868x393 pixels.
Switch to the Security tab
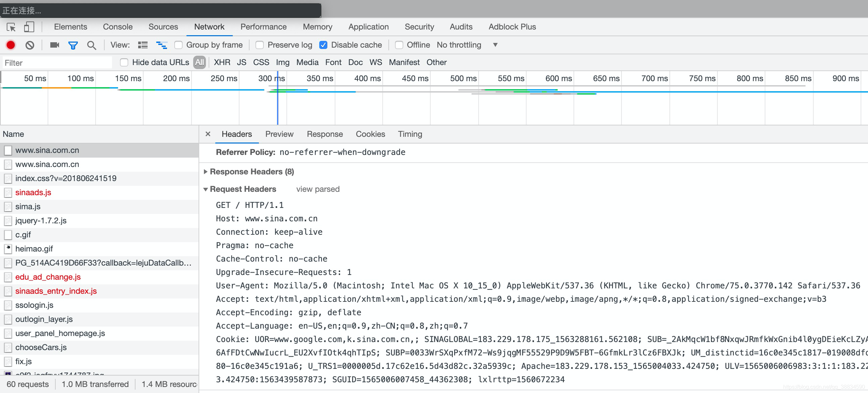point(419,27)
